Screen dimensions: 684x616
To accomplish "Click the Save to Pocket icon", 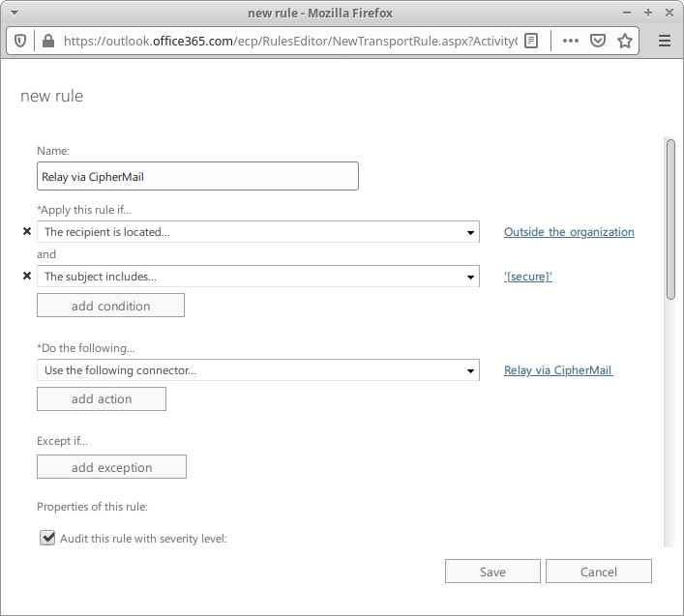I will pos(597,41).
